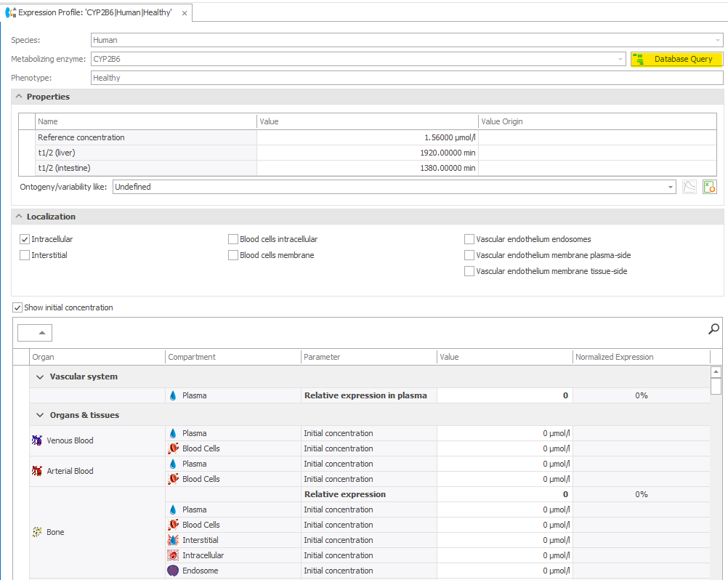
Task: Click the Endosome compartment icon under Bone
Action: tap(173, 571)
